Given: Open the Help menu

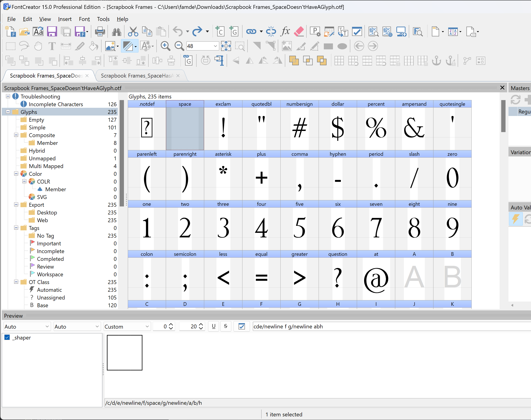Looking at the screenshot, I should (x=123, y=19).
